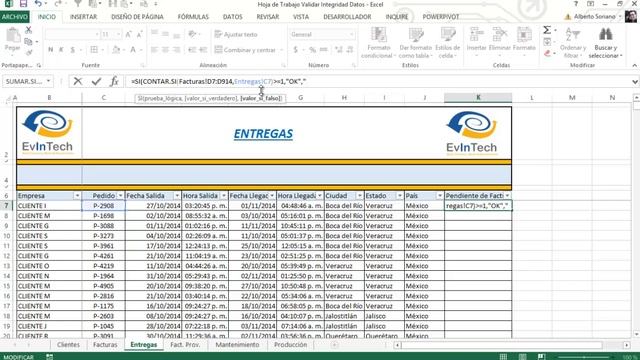Select CLIENTE O cell

click(x=49, y=266)
